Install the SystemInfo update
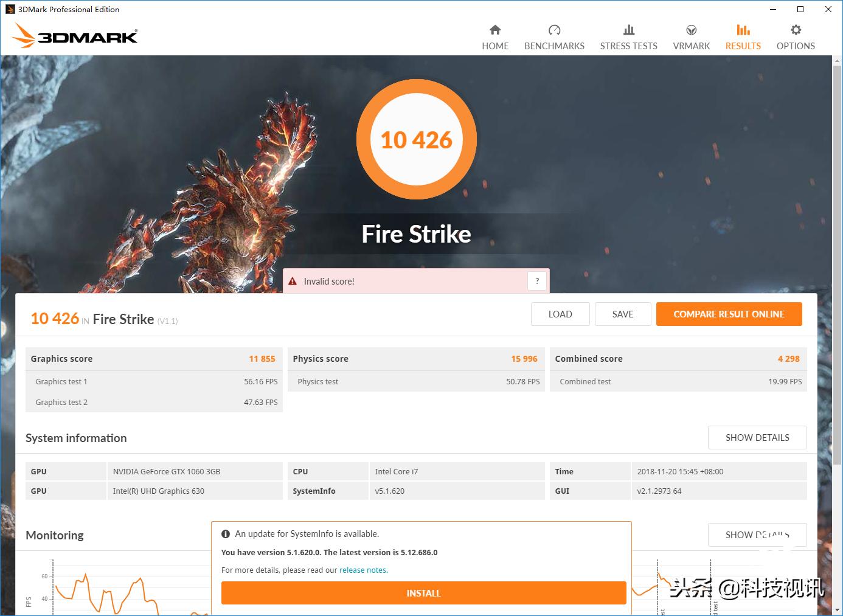This screenshot has height=616, width=843. [423, 594]
